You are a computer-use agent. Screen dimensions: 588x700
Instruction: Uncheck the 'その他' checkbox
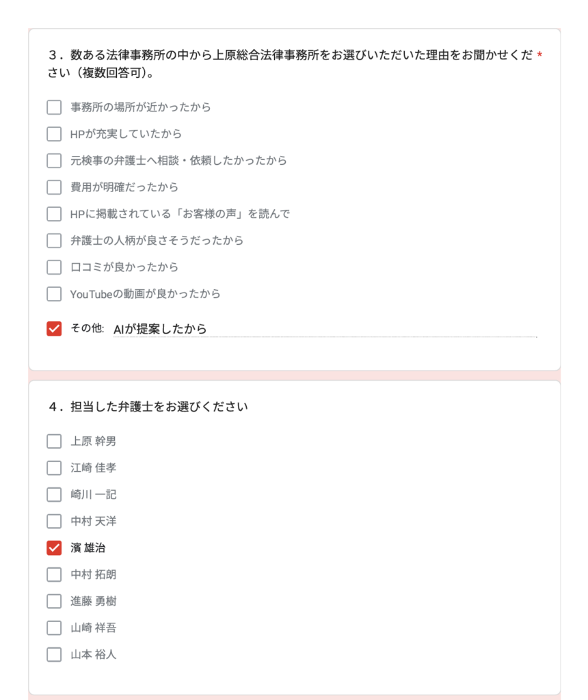point(54,329)
